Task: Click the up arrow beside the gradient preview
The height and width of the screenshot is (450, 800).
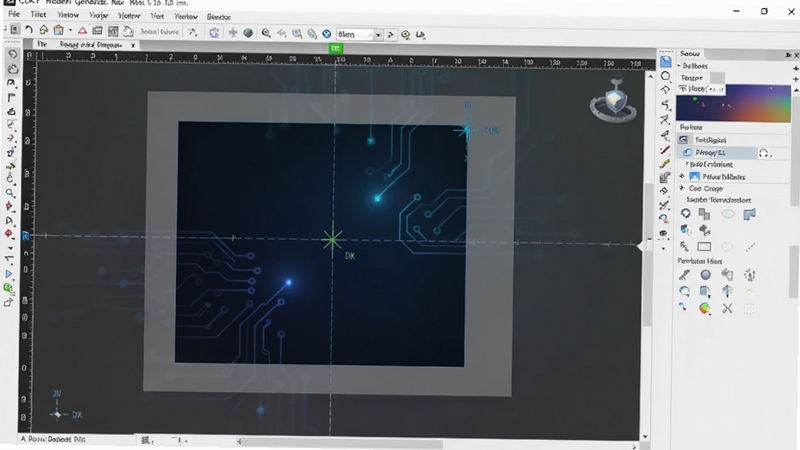Action: click(x=796, y=90)
